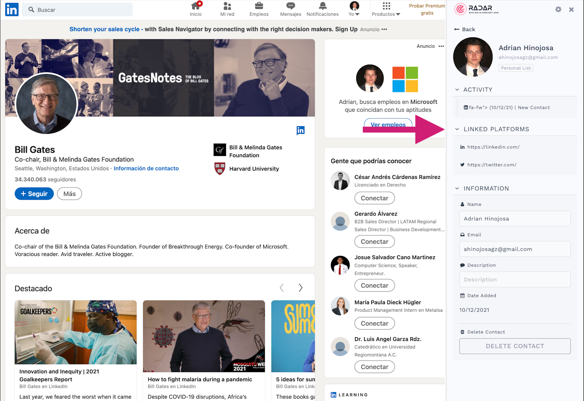Show previous Destacado item
This screenshot has height=401, width=584.
pos(282,288)
